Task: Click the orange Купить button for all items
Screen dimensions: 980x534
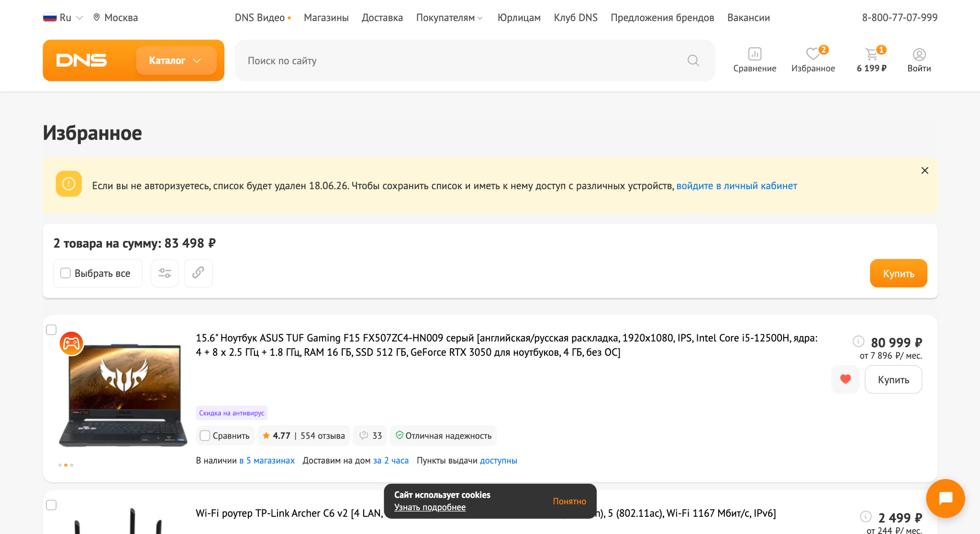Action: [898, 273]
